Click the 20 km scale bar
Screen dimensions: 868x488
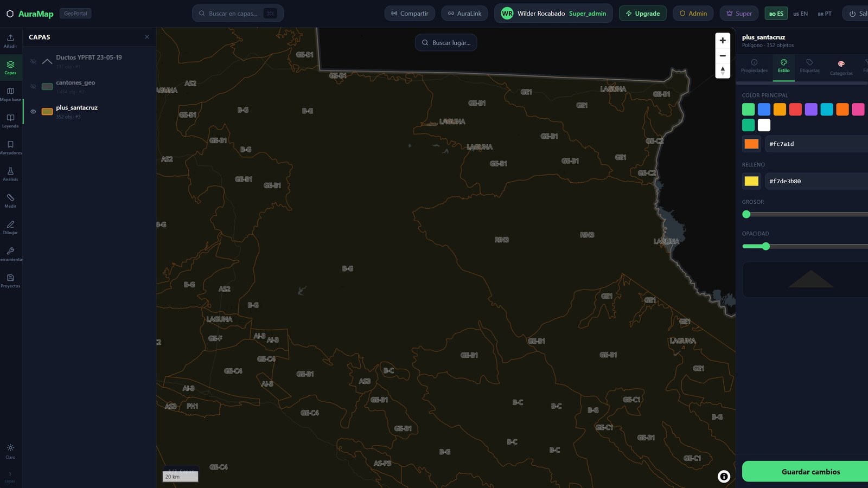tap(181, 477)
